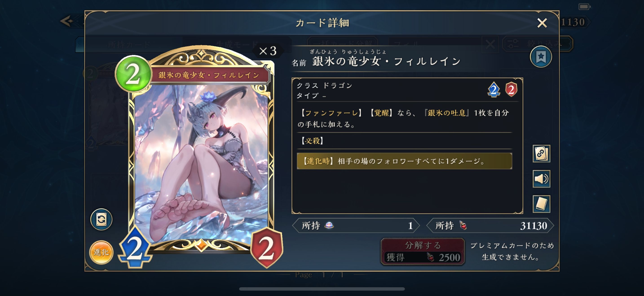Click the 【進化時】 evolve effect banner

[404, 161]
